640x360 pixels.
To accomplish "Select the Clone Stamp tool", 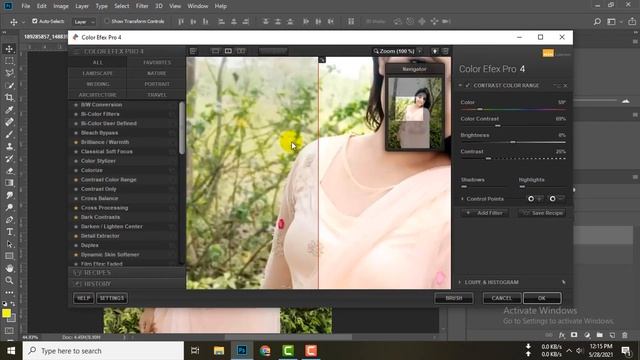I will [x=9, y=147].
